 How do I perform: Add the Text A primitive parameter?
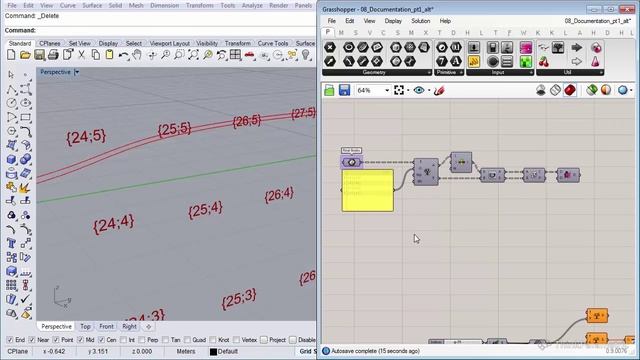click(x=456, y=61)
